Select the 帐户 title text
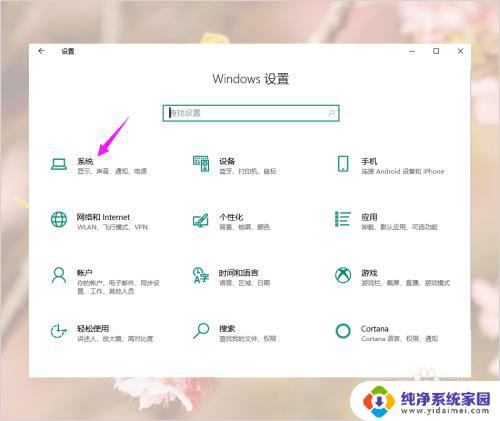The image size is (500, 421). coord(85,273)
